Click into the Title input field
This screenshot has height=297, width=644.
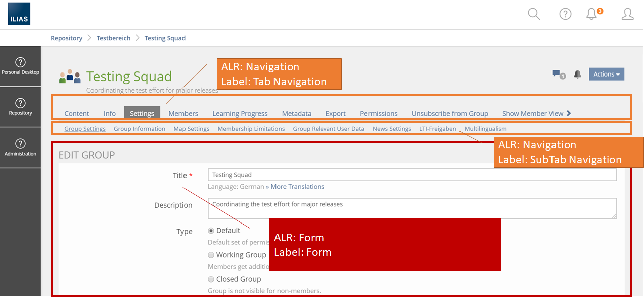(412, 175)
